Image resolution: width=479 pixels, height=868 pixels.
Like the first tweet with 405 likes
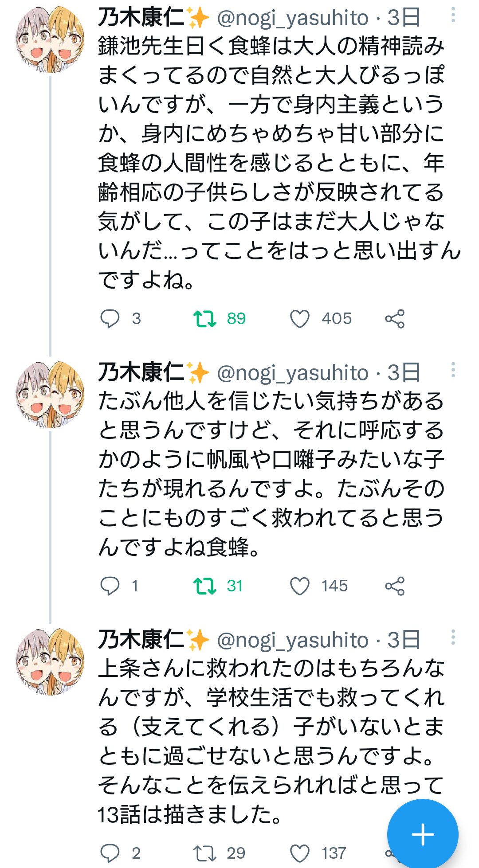pyautogui.click(x=299, y=319)
